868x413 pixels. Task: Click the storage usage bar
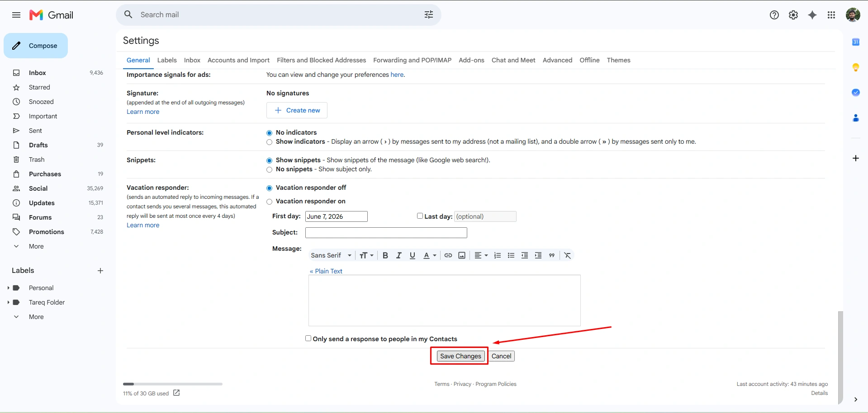click(x=173, y=384)
